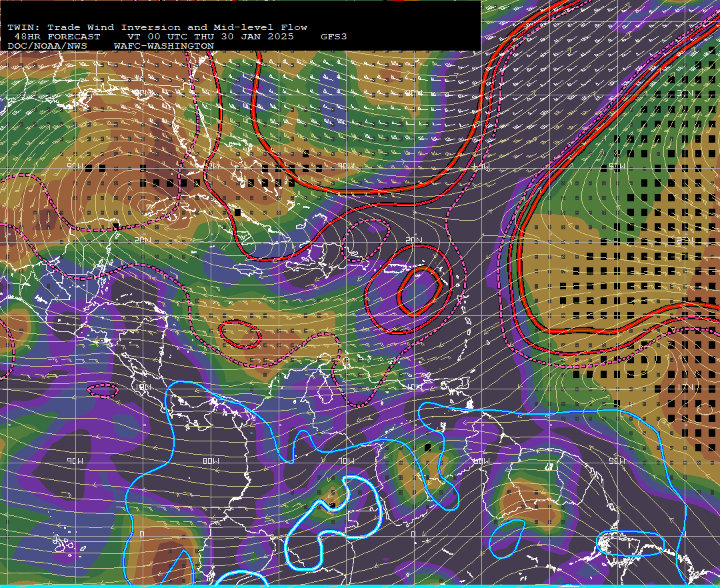Select the '48HR FORECAST' header text

(57, 37)
